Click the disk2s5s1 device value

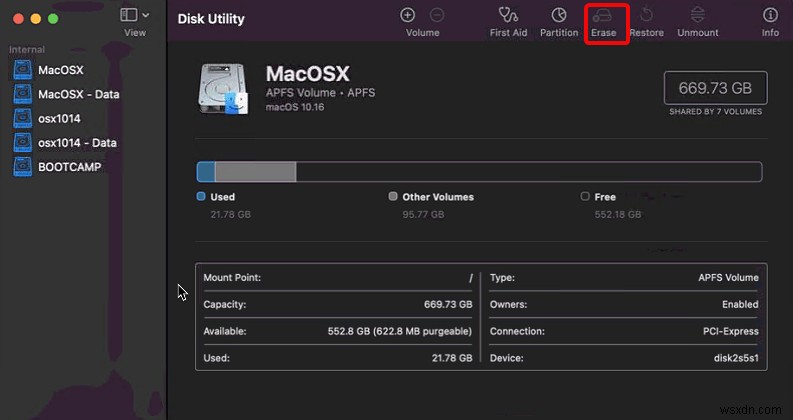[x=736, y=358]
